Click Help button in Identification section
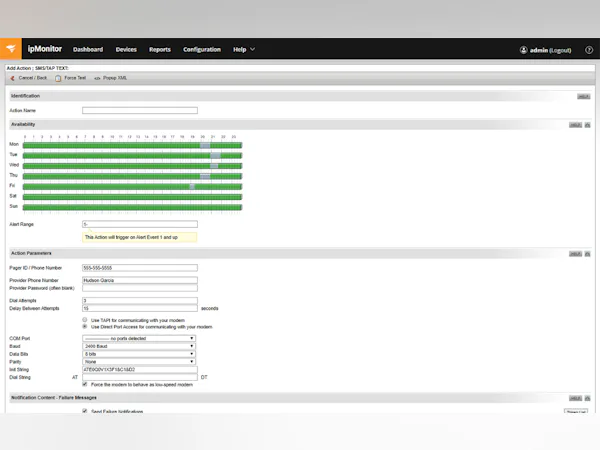 click(x=584, y=96)
